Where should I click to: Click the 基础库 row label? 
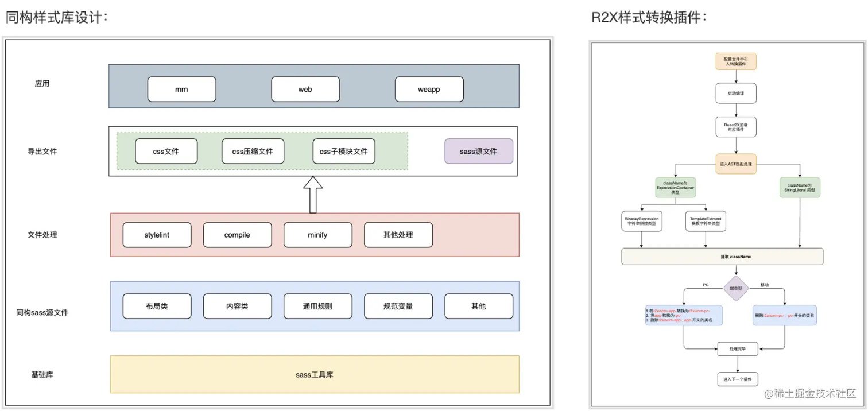tap(42, 375)
